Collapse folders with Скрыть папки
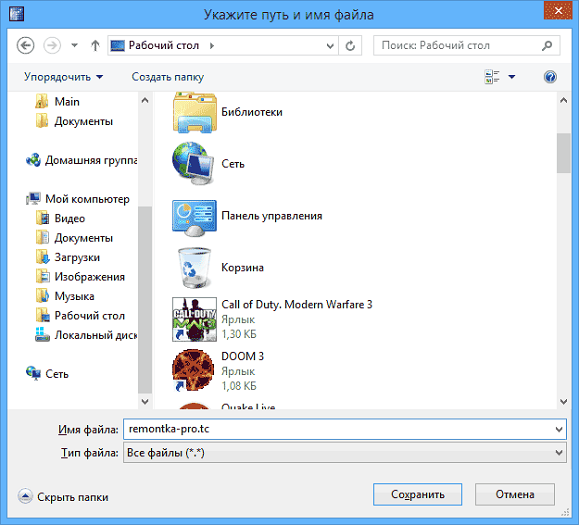The width and height of the screenshot is (579, 525). click(x=63, y=497)
